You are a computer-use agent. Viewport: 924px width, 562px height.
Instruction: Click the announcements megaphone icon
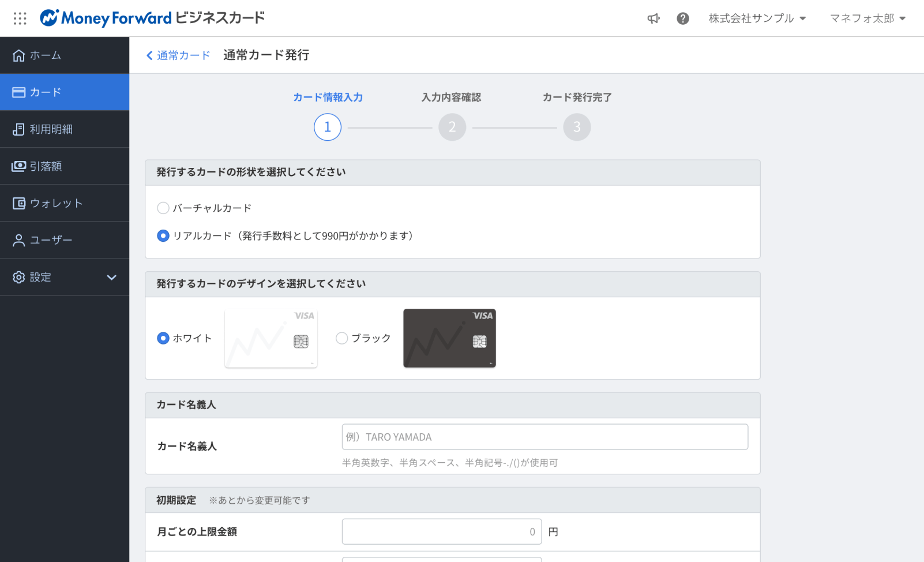coord(653,18)
